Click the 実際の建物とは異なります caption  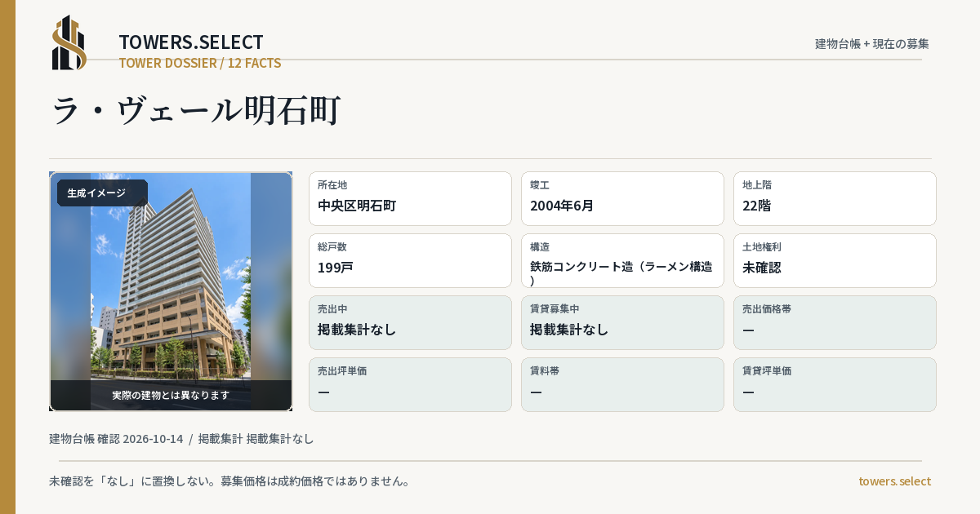click(171, 395)
